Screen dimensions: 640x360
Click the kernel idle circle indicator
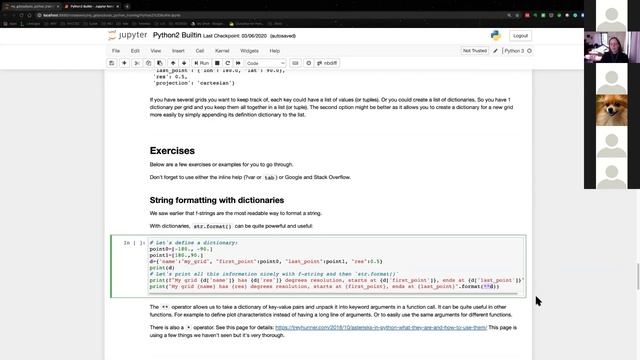point(529,51)
